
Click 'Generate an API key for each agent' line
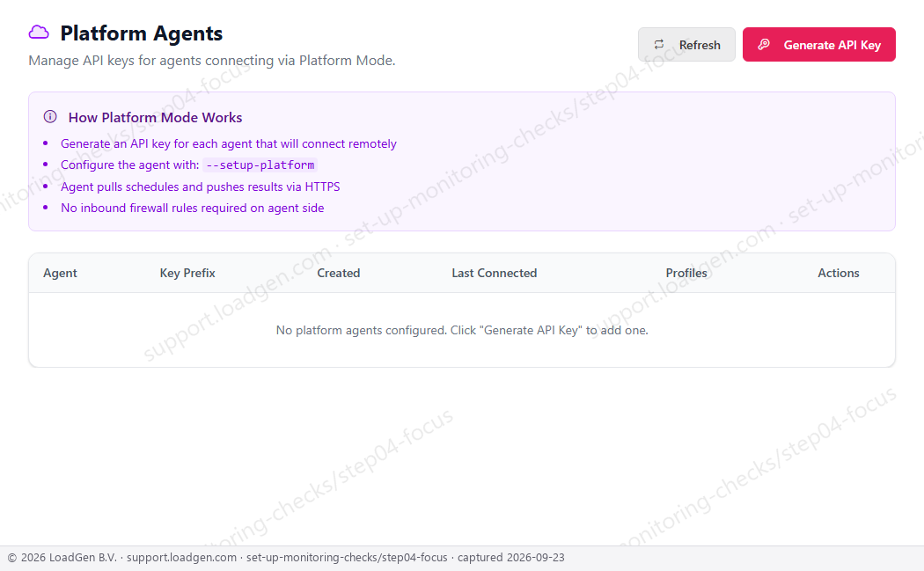(x=229, y=143)
